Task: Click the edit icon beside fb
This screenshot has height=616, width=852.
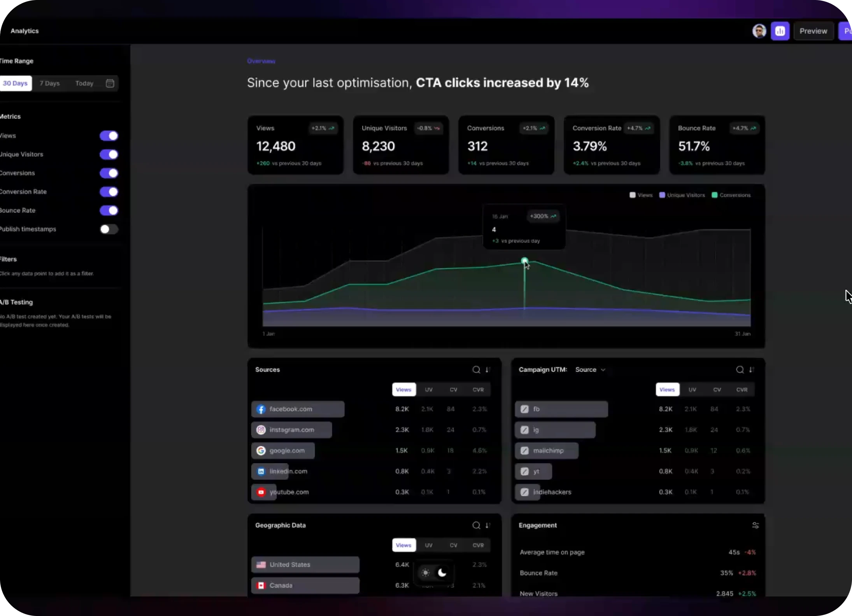Action: [524, 409]
